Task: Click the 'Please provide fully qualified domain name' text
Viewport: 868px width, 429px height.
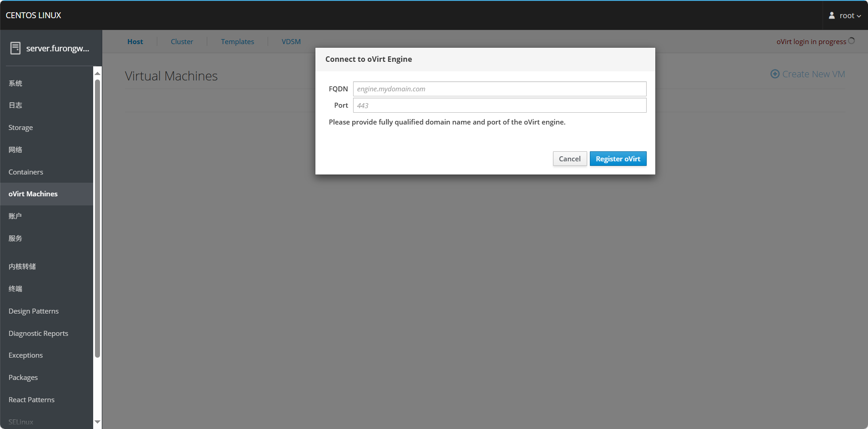Action: click(447, 122)
